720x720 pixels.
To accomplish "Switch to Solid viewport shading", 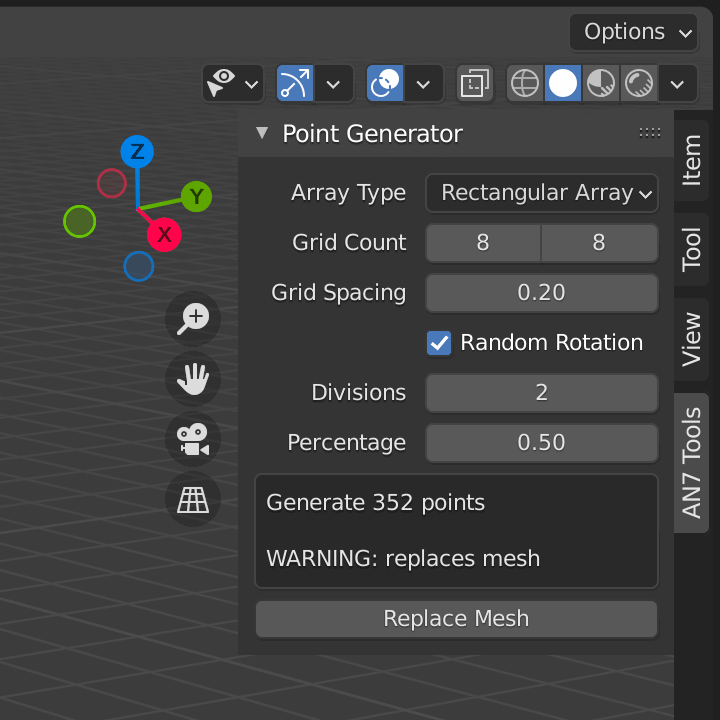I will [x=563, y=83].
